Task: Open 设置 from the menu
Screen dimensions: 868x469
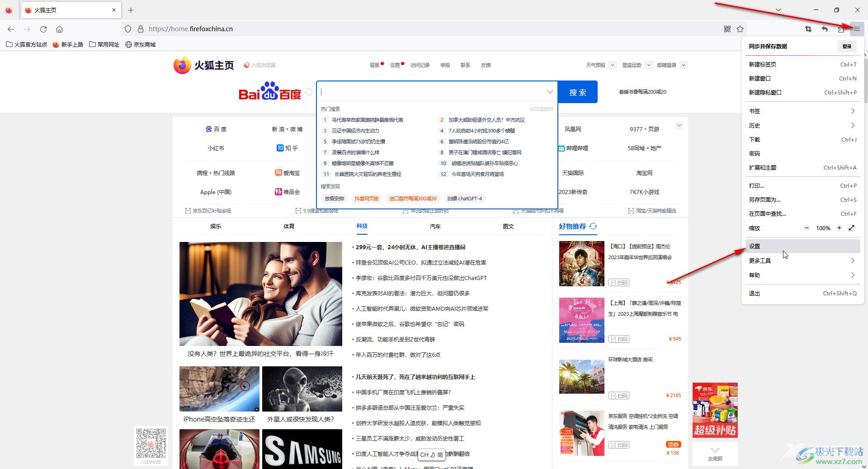Action: tap(802, 246)
